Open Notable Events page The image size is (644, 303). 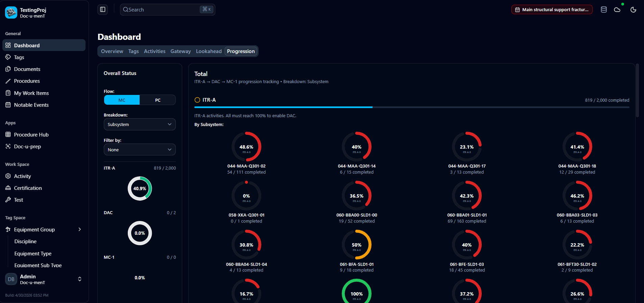(x=44, y=105)
